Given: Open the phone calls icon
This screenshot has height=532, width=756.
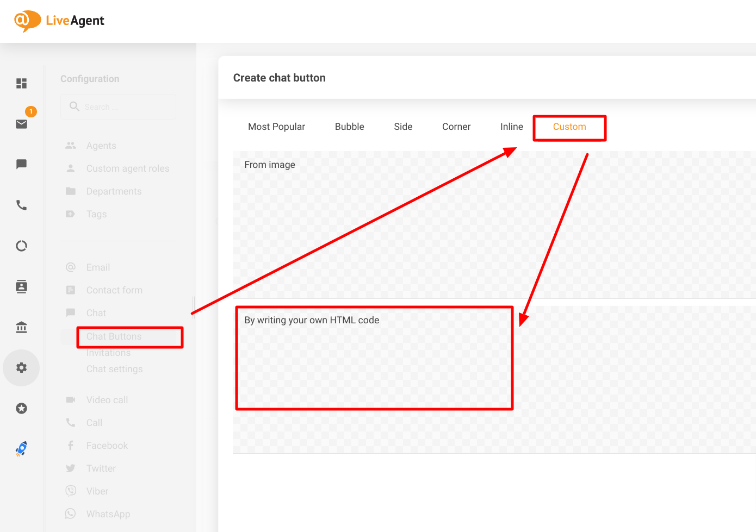Looking at the screenshot, I should 21,205.
